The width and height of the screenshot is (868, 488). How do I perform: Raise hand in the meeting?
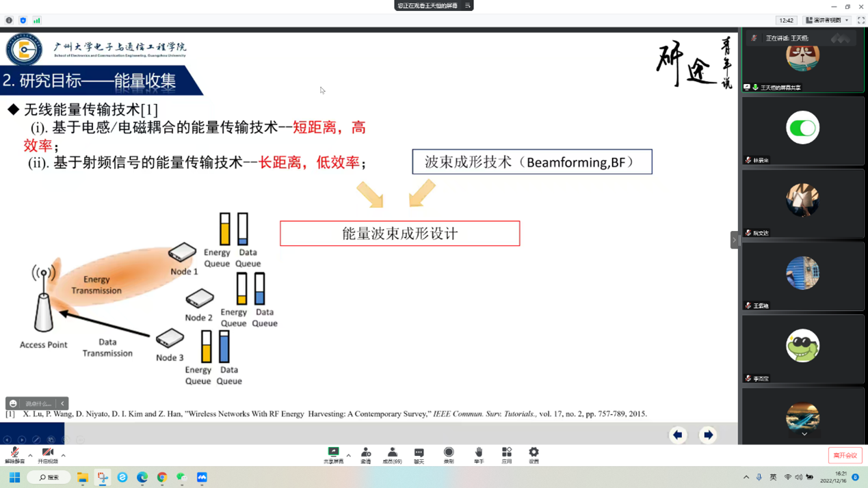pyautogui.click(x=479, y=455)
